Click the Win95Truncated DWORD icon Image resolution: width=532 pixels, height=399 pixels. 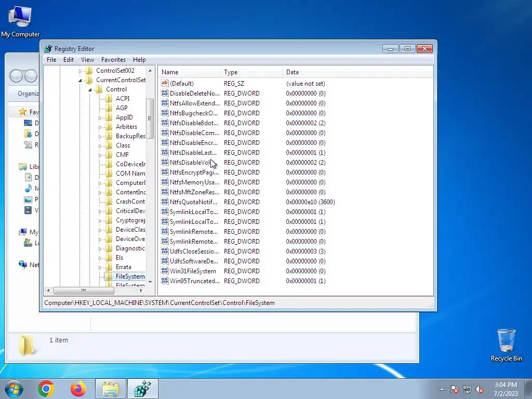[x=165, y=281]
